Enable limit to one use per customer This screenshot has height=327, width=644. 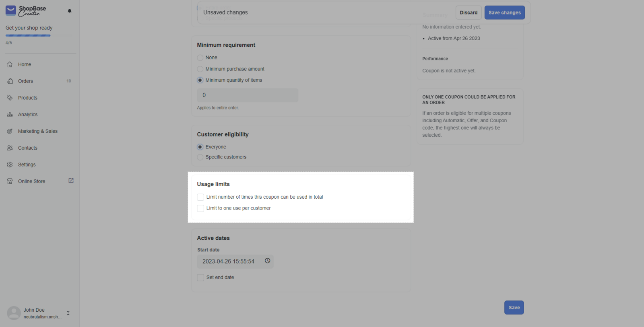[200, 208]
